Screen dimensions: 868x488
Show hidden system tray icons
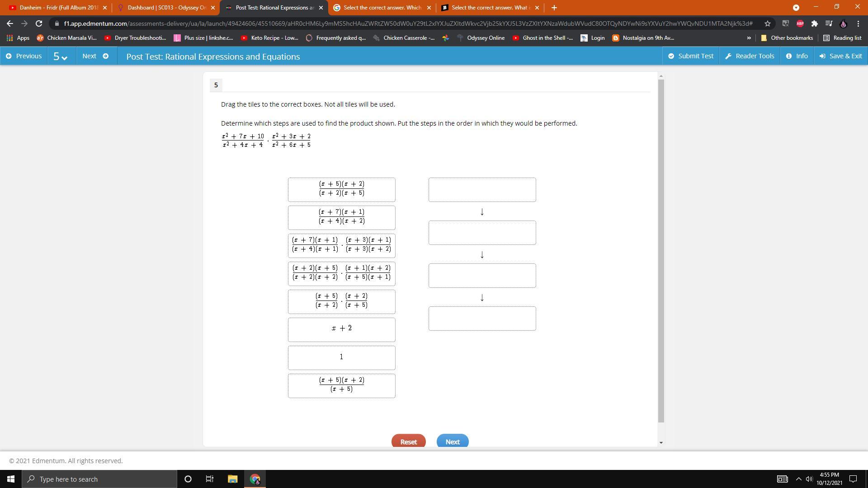pos(798,479)
